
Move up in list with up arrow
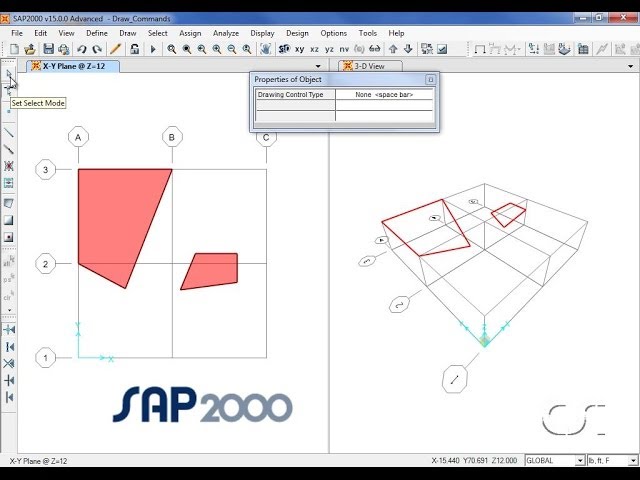(393, 49)
